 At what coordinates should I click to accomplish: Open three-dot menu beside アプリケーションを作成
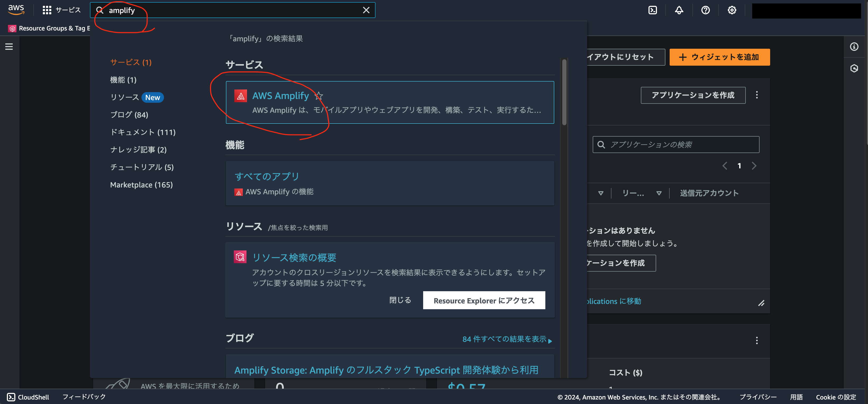[757, 95]
